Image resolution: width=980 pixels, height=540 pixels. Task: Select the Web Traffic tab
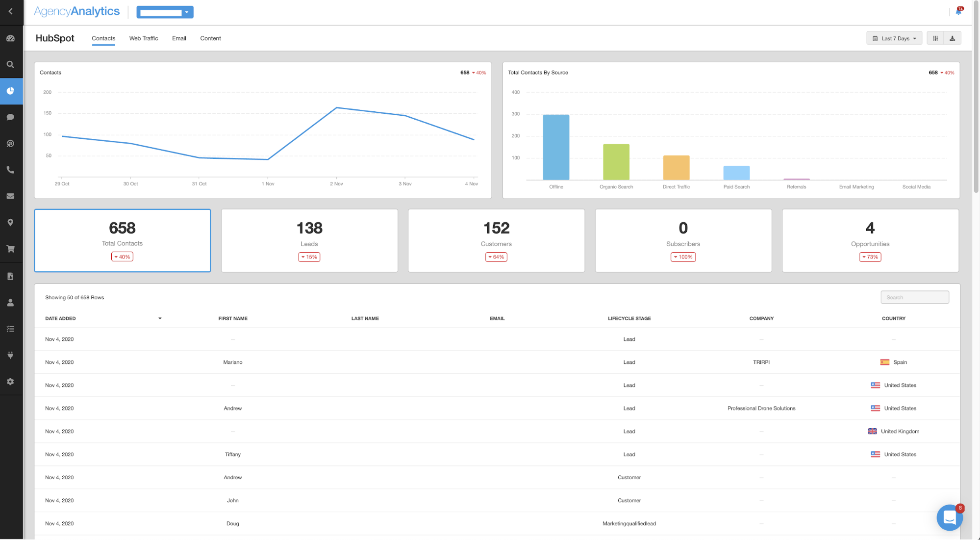tap(144, 38)
